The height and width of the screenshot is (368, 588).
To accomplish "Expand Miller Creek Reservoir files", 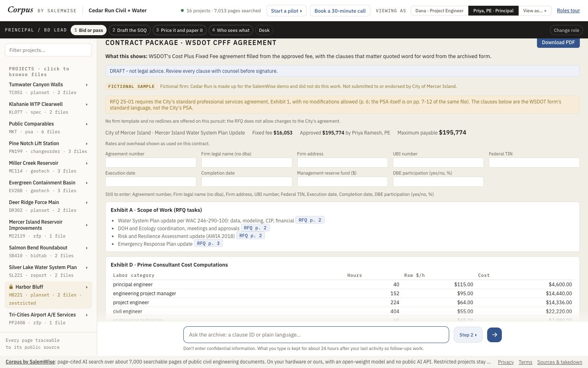I will [x=48, y=167].
